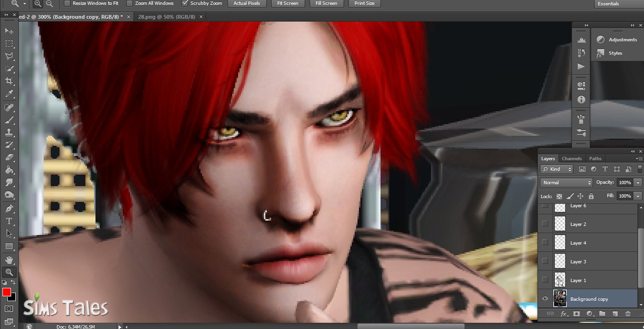
Task: Select the Type tool
Action: coord(9,221)
